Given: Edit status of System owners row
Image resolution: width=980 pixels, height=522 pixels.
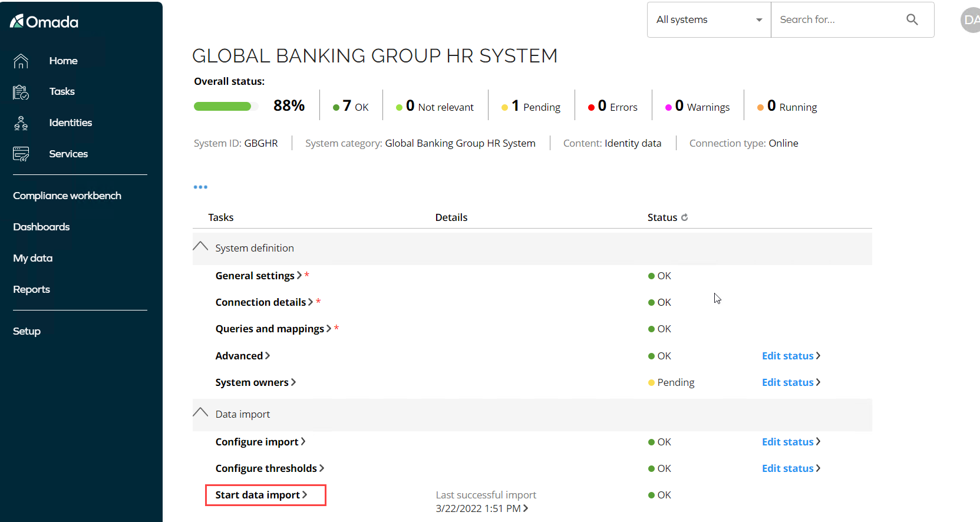Looking at the screenshot, I should click(x=791, y=382).
